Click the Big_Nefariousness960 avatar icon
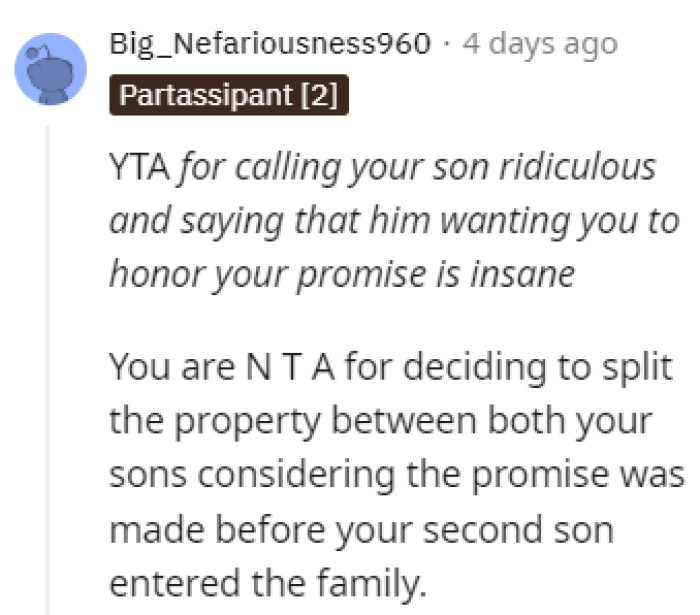This screenshot has width=700, height=615. click(x=50, y=66)
